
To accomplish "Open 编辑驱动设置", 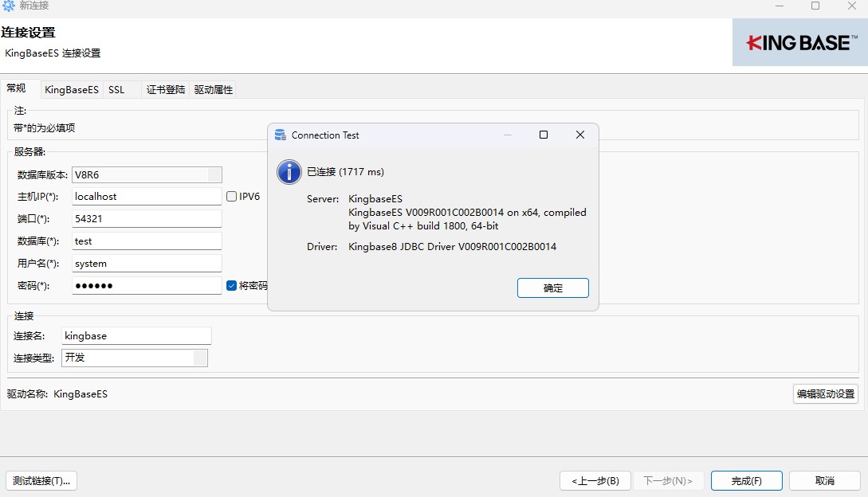I will (x=826, y=394).
